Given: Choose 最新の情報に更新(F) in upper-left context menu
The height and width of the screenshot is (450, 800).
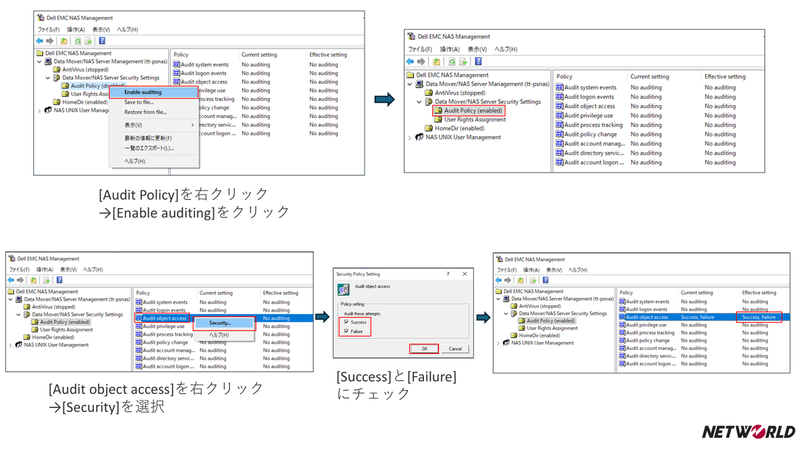Looking at the screenshot, I should tap(154, 138).
